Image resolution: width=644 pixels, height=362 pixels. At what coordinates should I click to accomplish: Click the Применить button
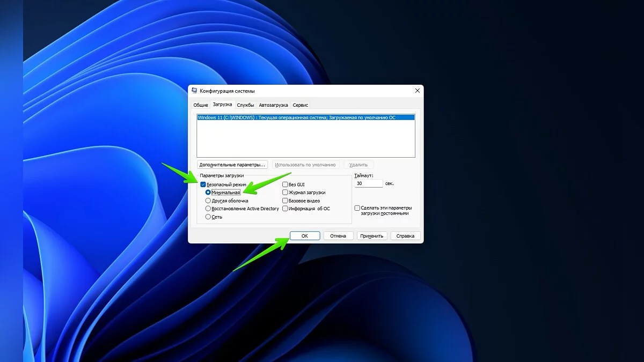click(372, 236)
